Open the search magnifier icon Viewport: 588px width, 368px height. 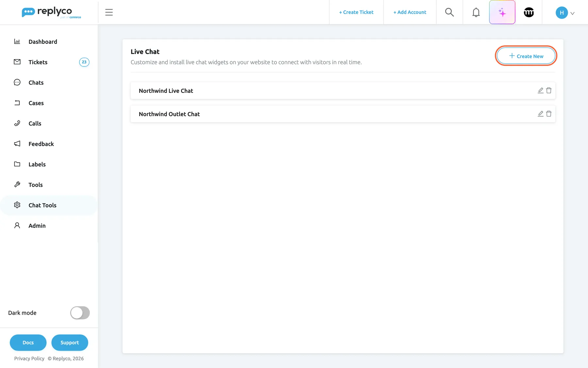[x=449, y=12]
